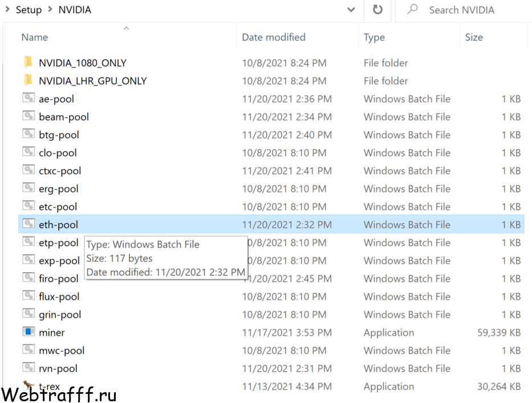Click date 11/20/2021 2:31 PM for rvn-pool

[287, 368]
